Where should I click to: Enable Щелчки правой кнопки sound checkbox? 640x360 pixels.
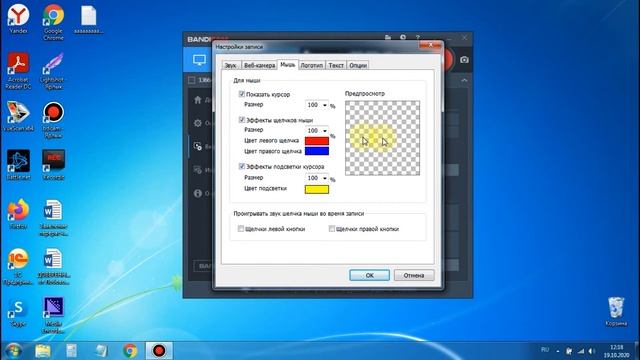click(331, 229)
